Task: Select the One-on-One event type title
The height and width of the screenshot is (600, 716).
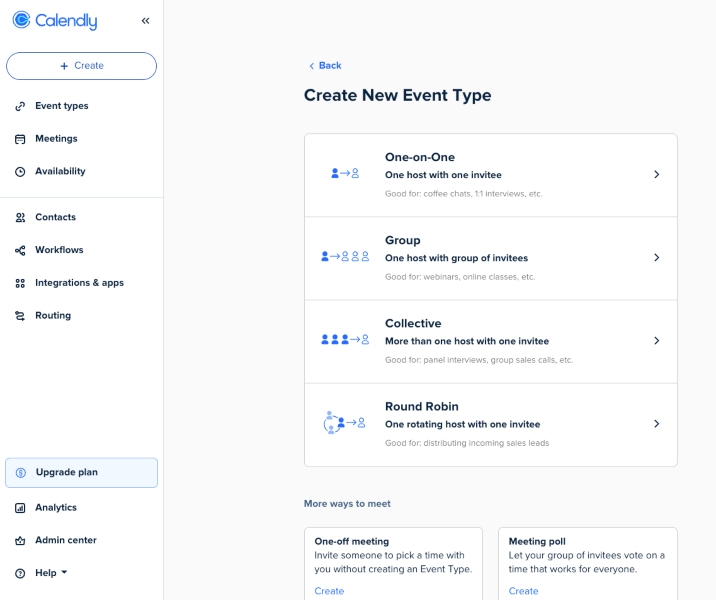Action: coord(420,157)
